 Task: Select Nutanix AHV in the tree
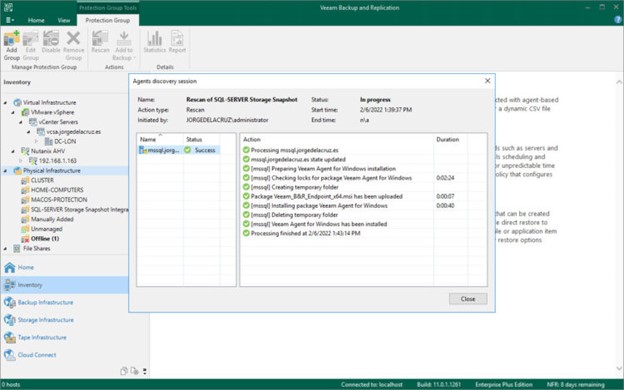coord(48,151)
